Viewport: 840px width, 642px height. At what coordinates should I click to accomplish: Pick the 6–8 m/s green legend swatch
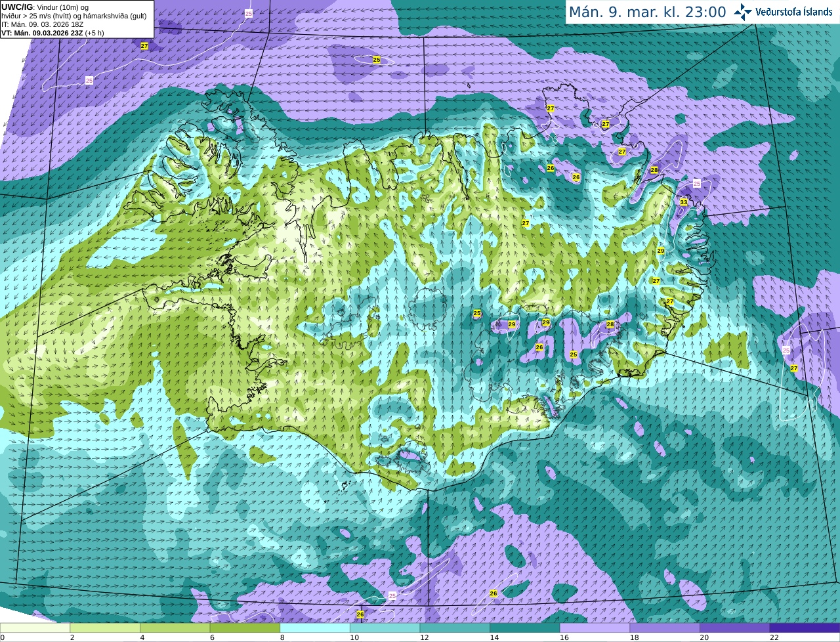click(245, 628)
